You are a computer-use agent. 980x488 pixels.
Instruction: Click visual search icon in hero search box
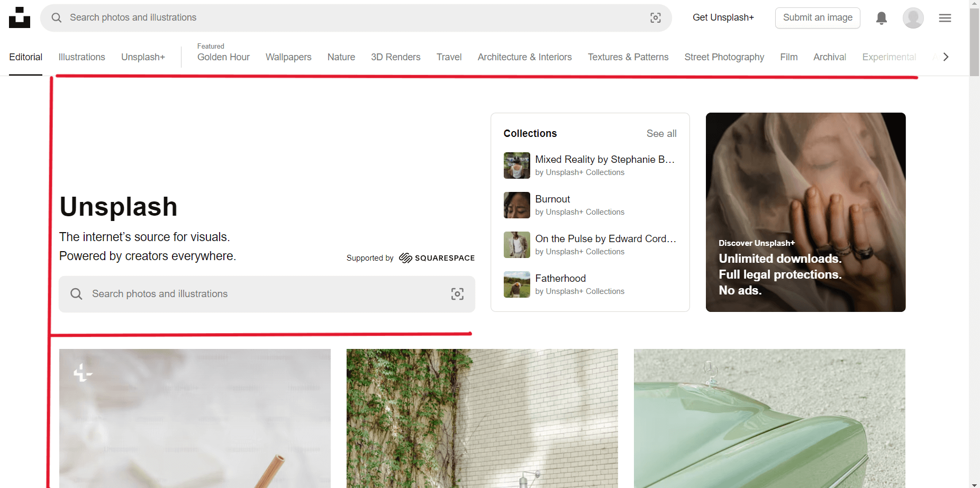(x=458, y=294)
